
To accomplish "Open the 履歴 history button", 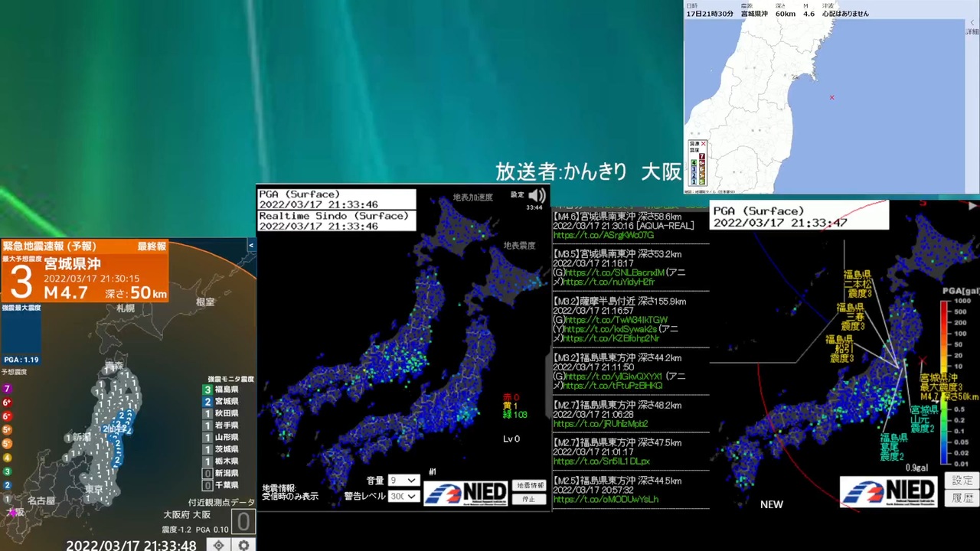I will pyautogui.click(x=962, y=498).
